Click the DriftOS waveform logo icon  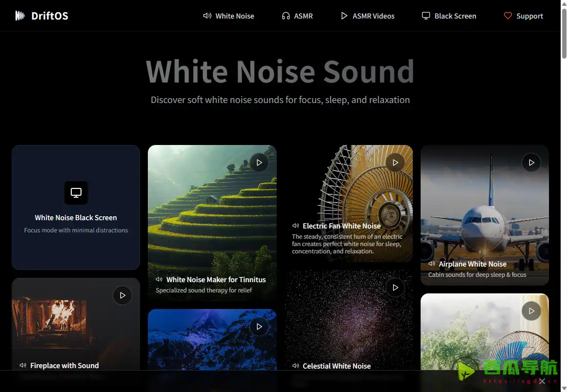point(20,16)
